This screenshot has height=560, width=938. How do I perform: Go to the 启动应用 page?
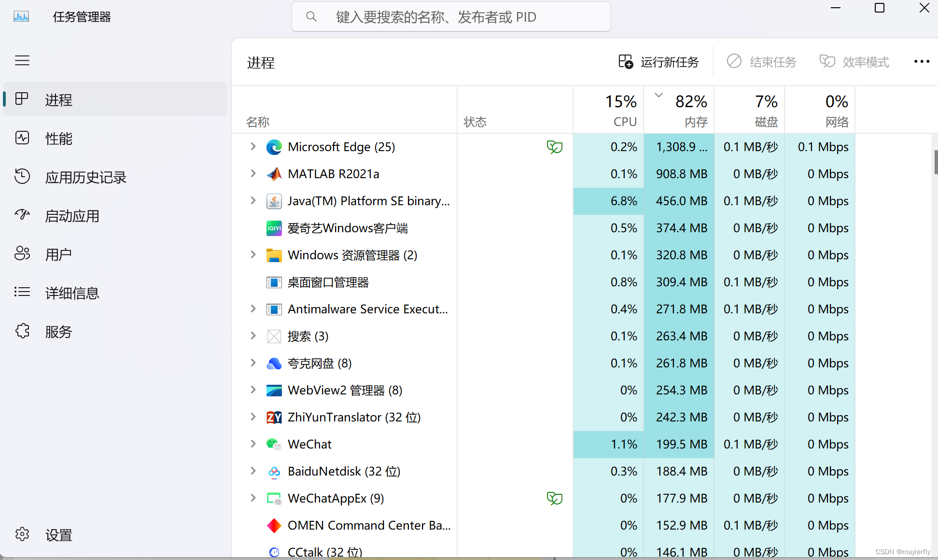[115, 216]
